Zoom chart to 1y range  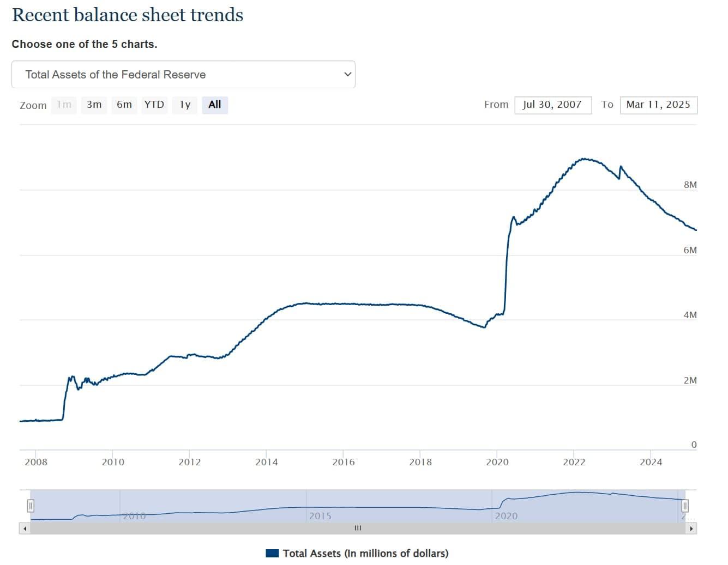185,105
